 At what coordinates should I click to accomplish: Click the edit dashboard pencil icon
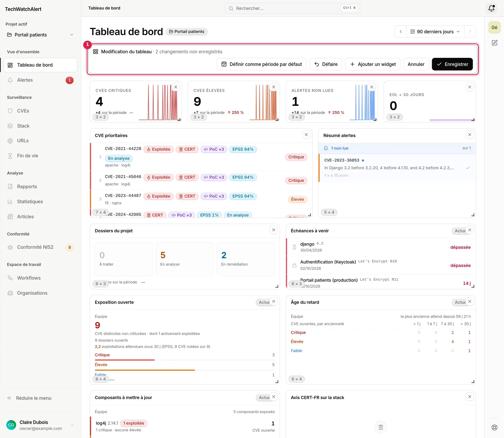pyautogui.click(x=495, y=43)
